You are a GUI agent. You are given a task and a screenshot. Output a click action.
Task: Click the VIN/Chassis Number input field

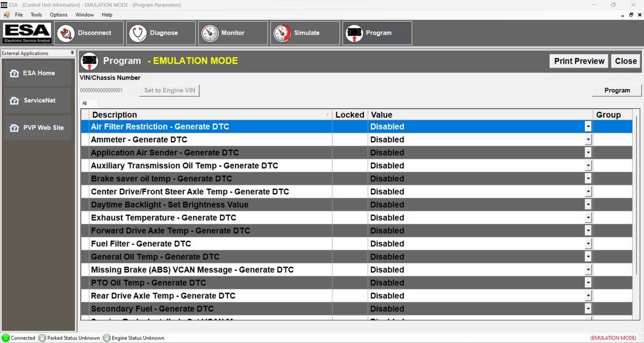[x=107, y=90]
